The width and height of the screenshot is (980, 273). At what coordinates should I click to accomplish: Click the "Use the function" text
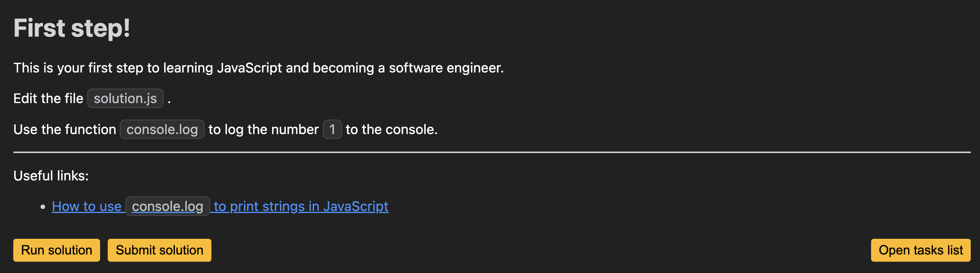tap(65, 129)
